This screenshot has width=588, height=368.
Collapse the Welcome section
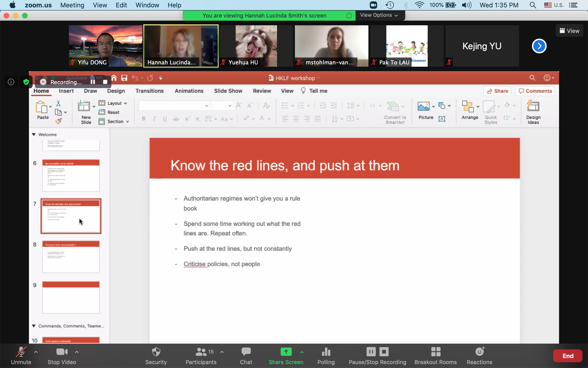(34, 135)
